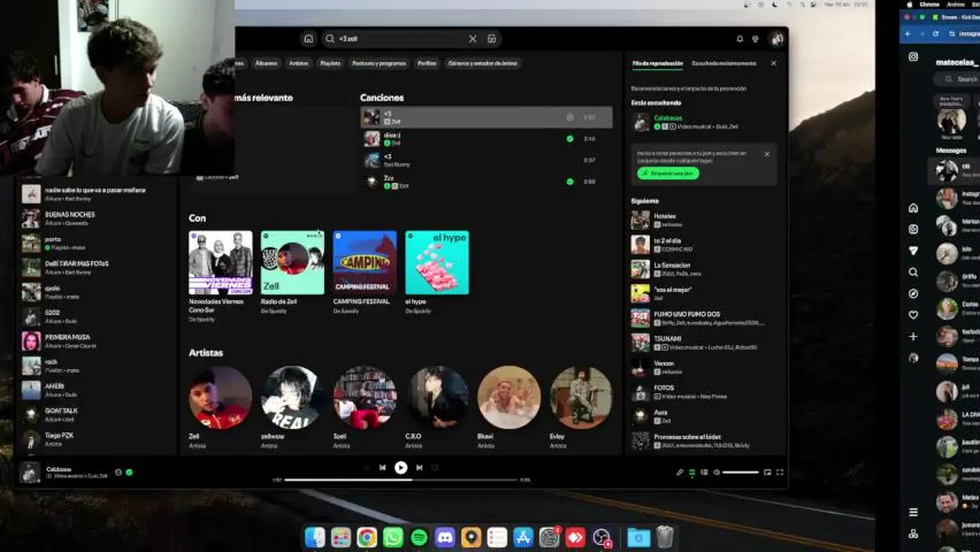Image resolution: width=980 pixels, height=552 pixels.
Task: Mute with the volume speaker icon
Action: [x=716, y=472]
